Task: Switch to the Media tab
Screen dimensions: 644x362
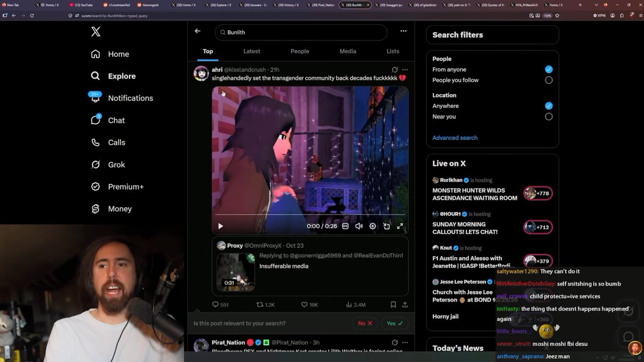Action: 348,52
